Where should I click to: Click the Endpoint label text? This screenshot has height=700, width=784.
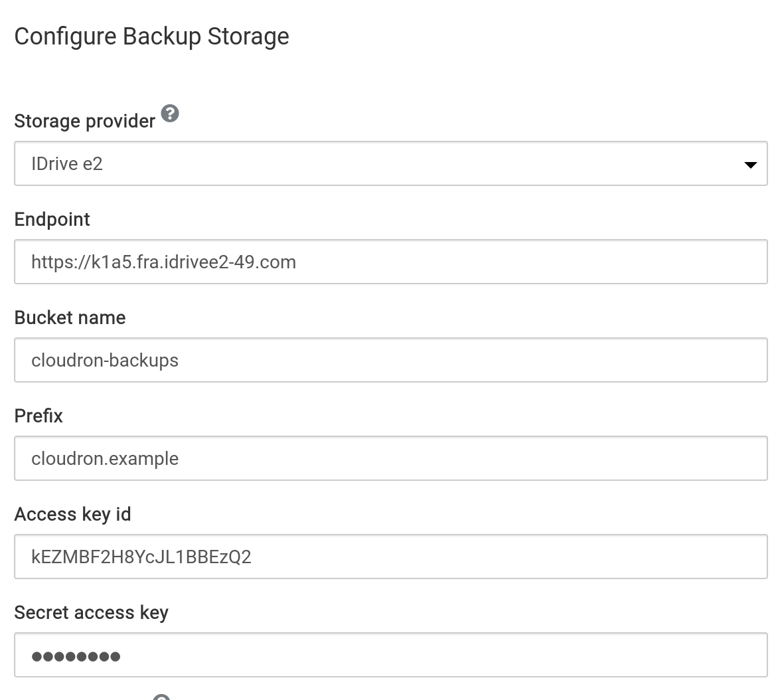52,219
